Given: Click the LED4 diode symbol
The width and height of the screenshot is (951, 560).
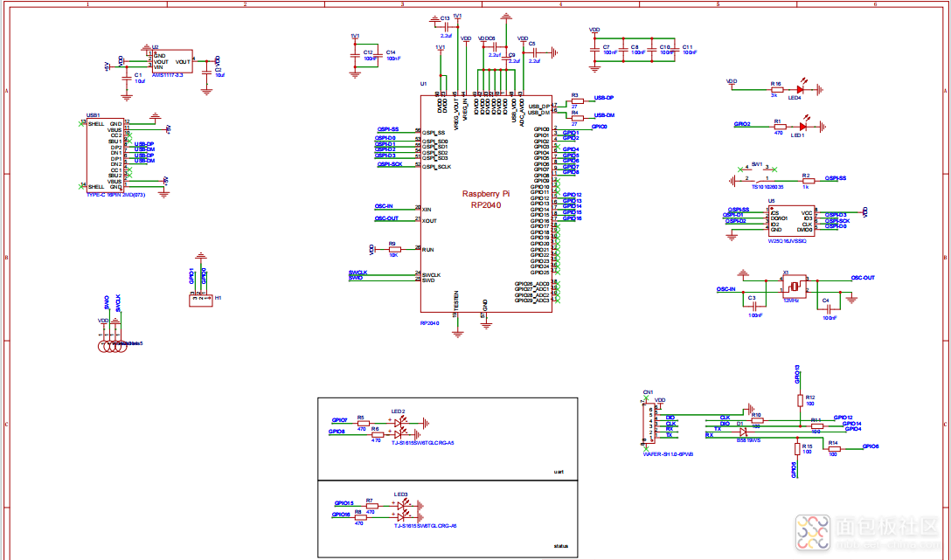Looking at the screenshot, I should pos(800,88).
